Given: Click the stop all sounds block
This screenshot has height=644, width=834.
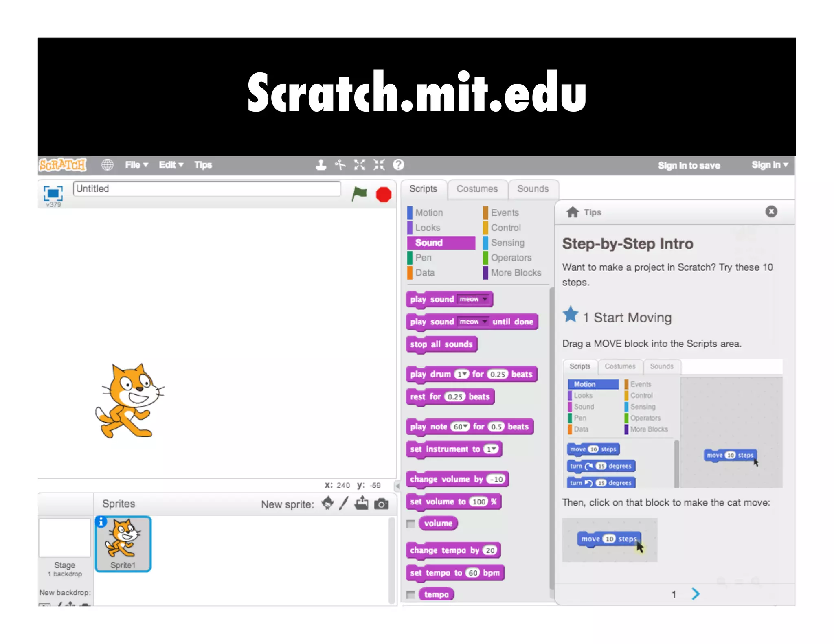Looking at the screenshot, I should click(x=441, y=344).
